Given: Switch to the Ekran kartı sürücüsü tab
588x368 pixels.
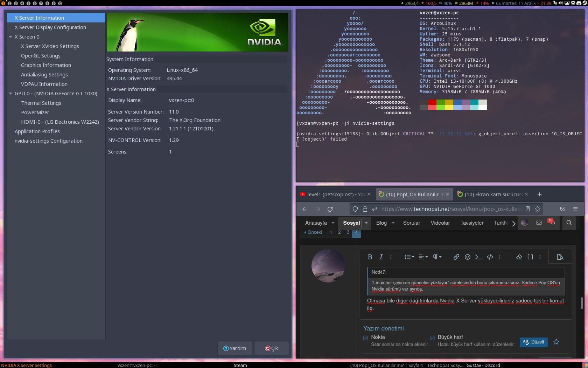Looking at the screenshot, I should click(493, 194).
